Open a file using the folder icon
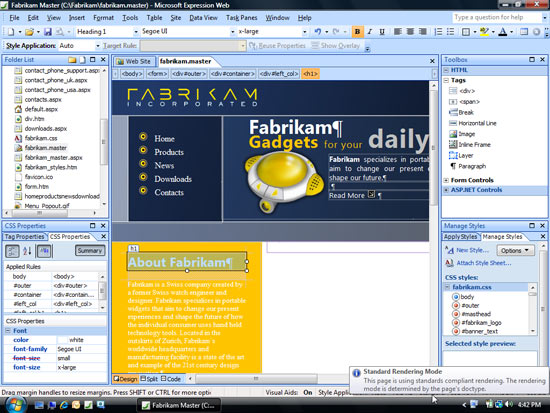550x413 pixels. coord(29,32)
